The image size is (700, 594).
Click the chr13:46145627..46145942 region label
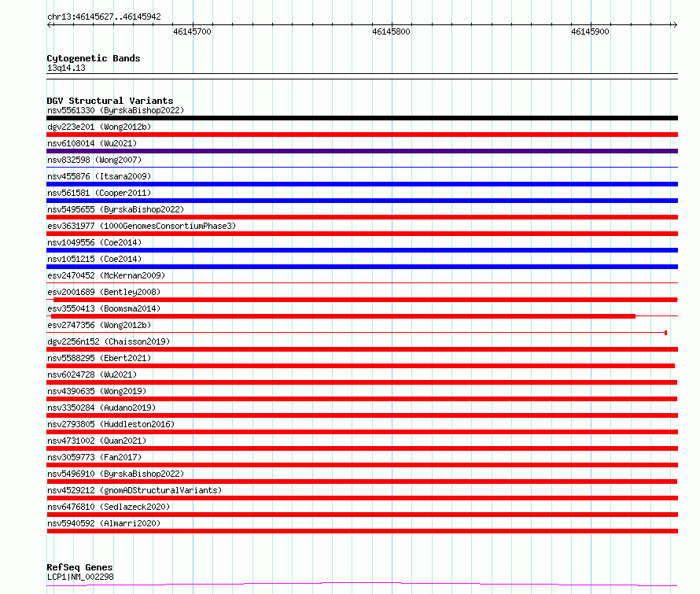point(104,17)
